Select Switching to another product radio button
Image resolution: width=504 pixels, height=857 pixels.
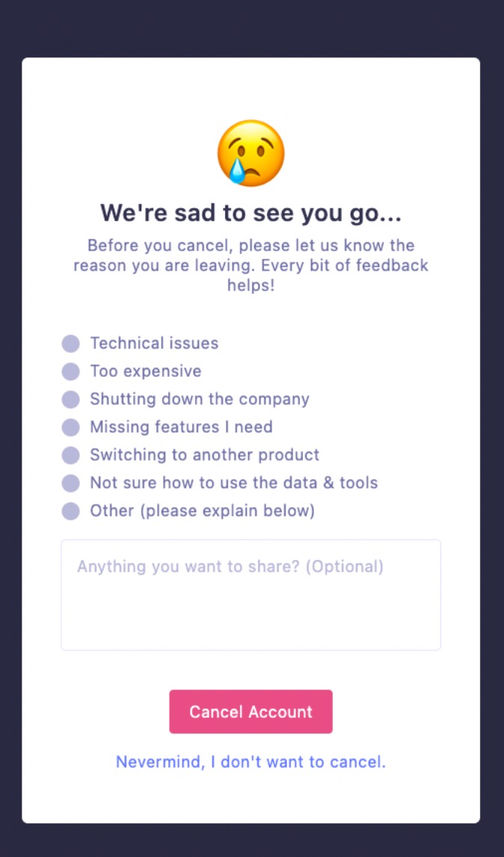coord(70,455)
